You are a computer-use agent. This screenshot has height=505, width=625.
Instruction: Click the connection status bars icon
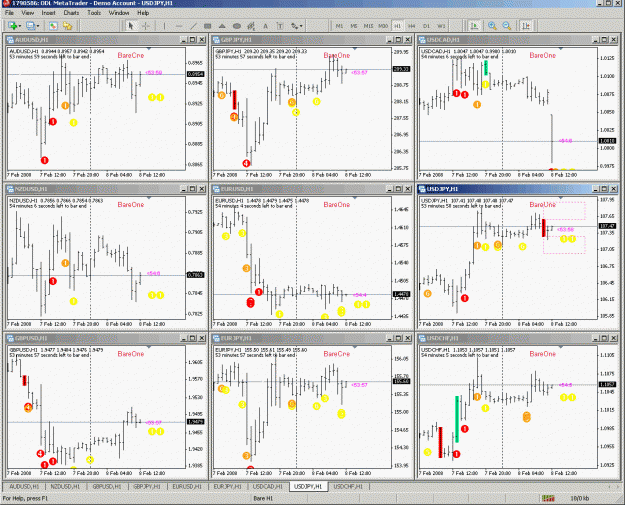pos(548,498)
